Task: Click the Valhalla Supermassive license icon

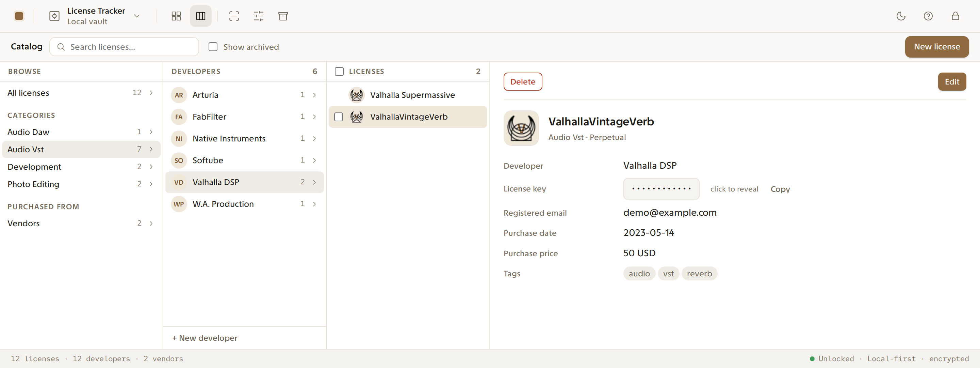Action: 357,95
